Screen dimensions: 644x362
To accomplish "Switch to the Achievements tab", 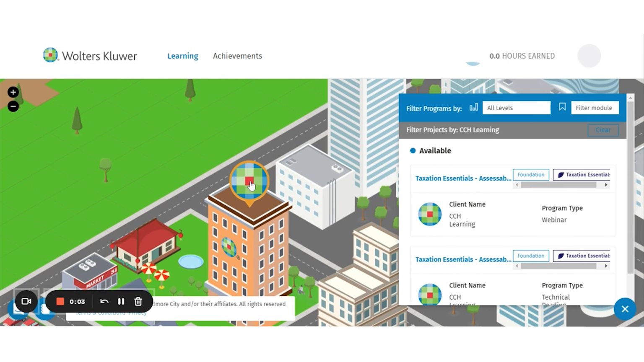I will pyautogui.click(x=237, y=56).
